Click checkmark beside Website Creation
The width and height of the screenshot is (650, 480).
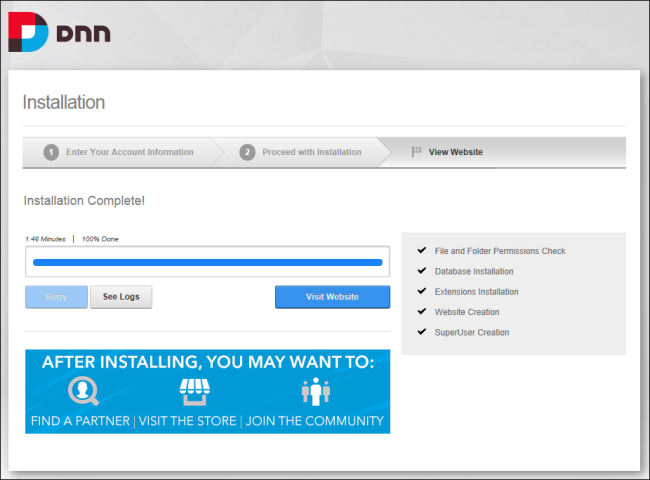point(422,311)
